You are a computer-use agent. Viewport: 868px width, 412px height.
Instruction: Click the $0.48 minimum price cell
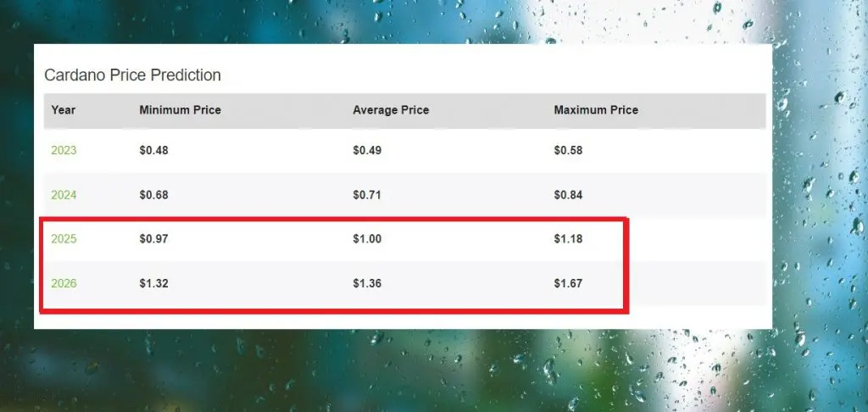(x=154, y=151)
